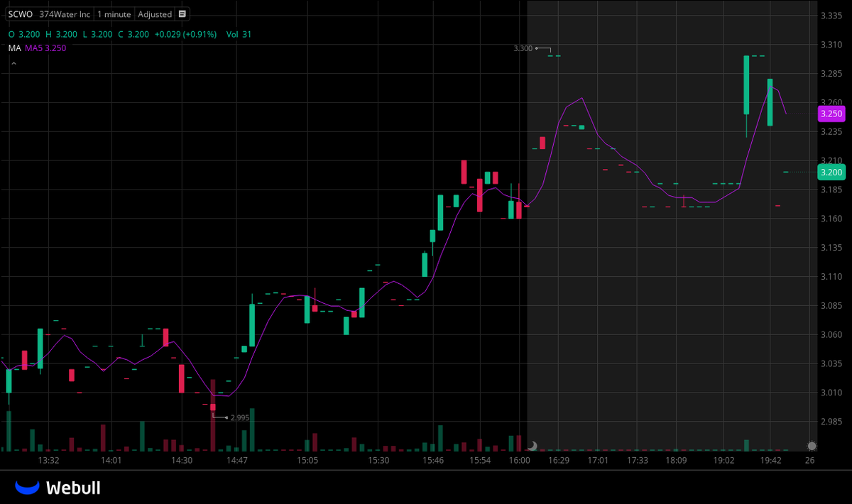Click the chart type icon beside "Adjusted"

[181, 13]
